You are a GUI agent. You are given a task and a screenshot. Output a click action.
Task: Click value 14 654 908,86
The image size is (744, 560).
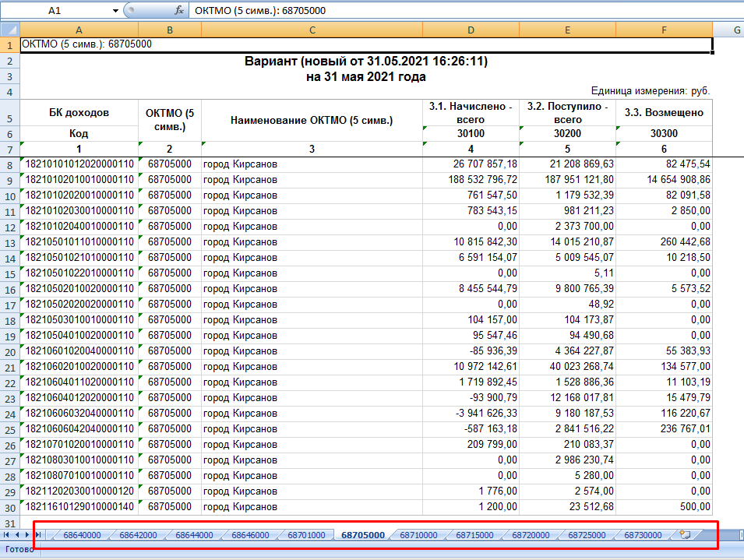click(x=679, y=180)
